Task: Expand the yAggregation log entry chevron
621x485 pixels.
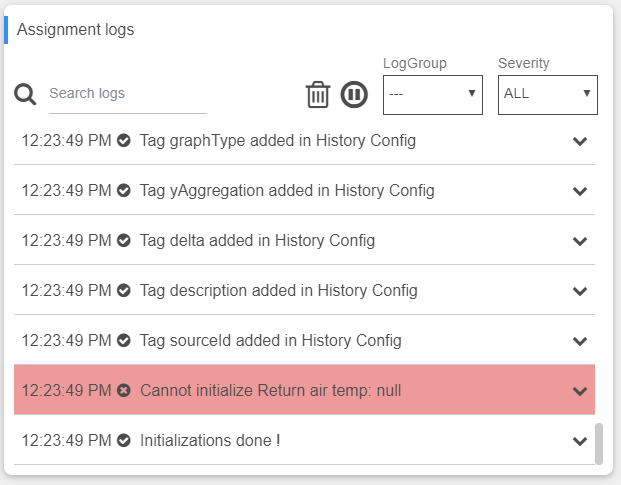Action: point(579,191)
